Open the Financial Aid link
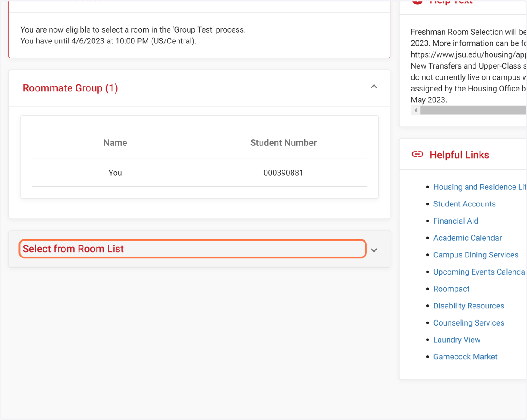The image size is (527, 420). [455, 221]
